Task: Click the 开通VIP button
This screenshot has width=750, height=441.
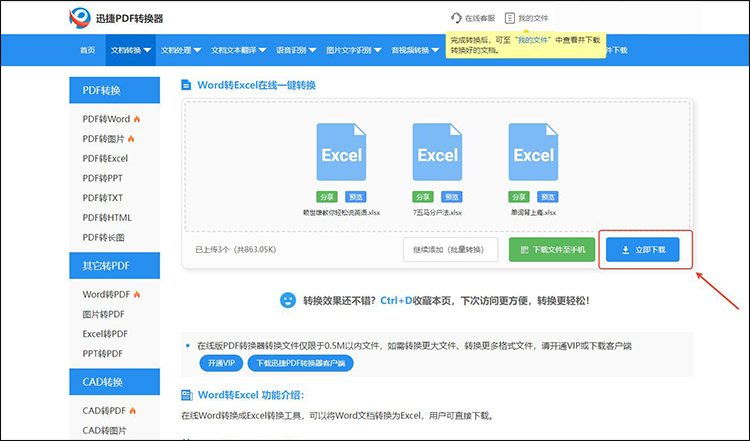Action: coord(221,363)
